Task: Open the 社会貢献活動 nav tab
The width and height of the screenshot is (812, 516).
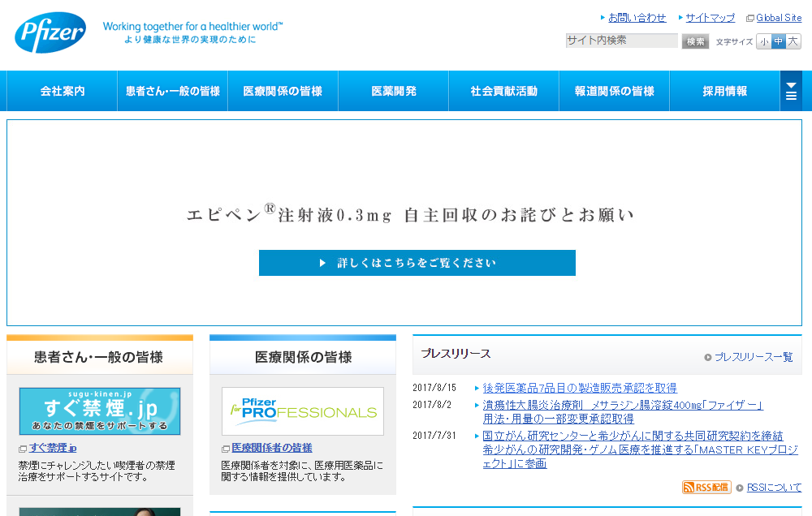Action: (x=504, y=91)
